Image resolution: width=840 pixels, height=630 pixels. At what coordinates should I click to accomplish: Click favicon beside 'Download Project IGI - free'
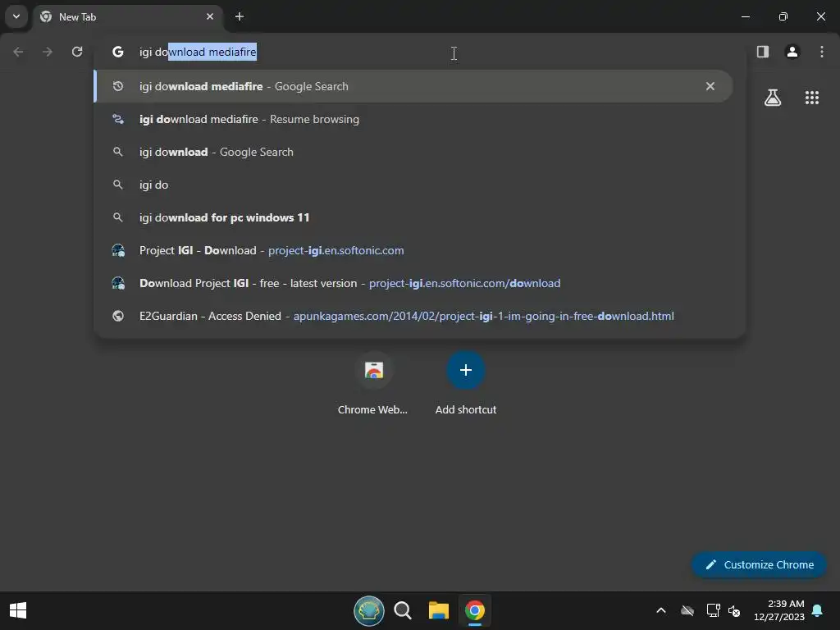tap(118, 283)
